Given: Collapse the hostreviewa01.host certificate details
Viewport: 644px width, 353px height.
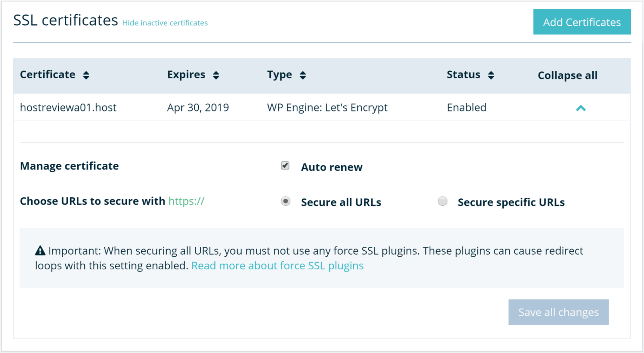Looking at the screenshot, I should tap(581, 108).
